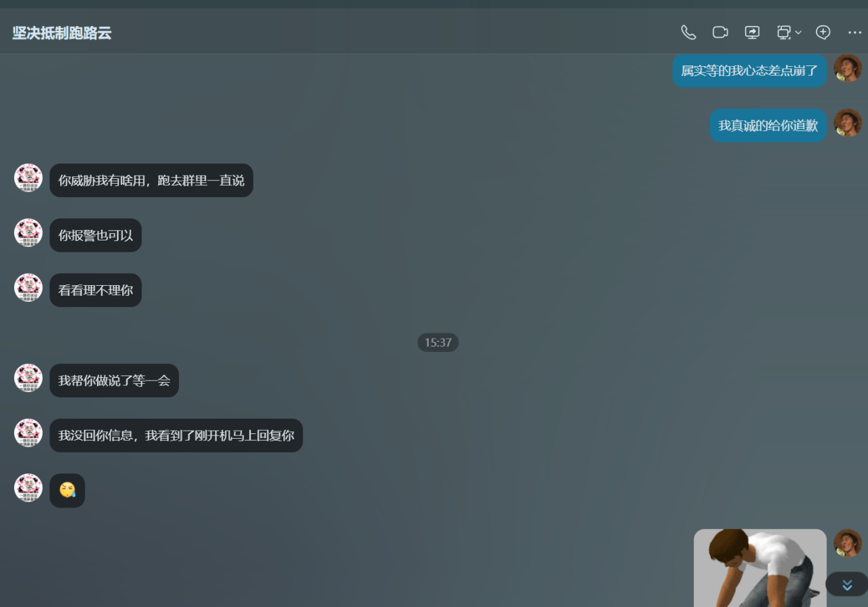Viewport: 868px width, 607px height.
Task: Click the create group chat plus icon
Action: [x=823, y=32]
